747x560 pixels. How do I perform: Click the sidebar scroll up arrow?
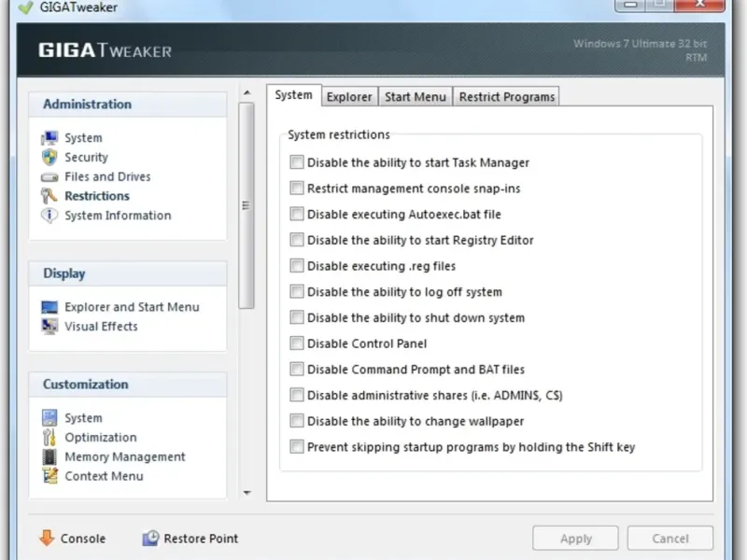pyautogui.click(x=247, y=92)
